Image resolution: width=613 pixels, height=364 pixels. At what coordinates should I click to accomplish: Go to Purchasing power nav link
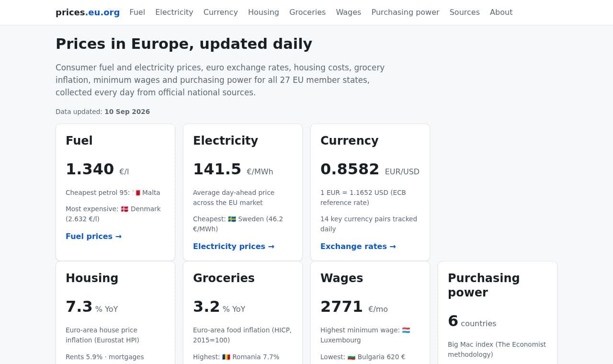tap(405, 12)
